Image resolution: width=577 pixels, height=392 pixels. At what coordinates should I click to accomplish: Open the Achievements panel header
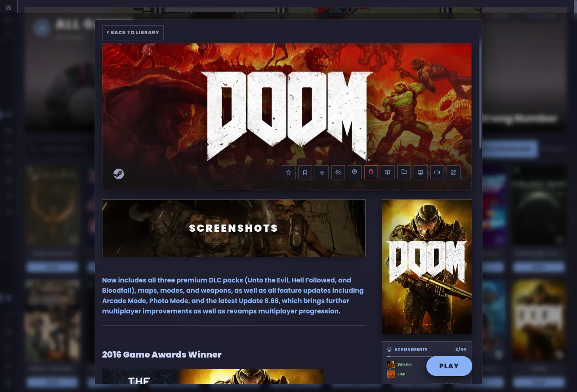coord(427,349)
